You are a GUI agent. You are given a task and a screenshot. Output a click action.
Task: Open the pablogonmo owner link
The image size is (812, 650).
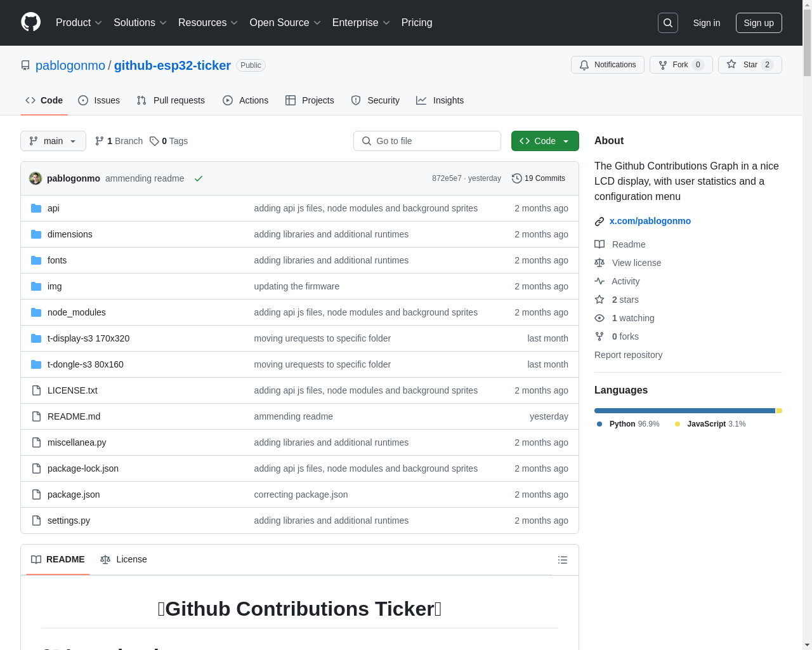click(70, 65)
